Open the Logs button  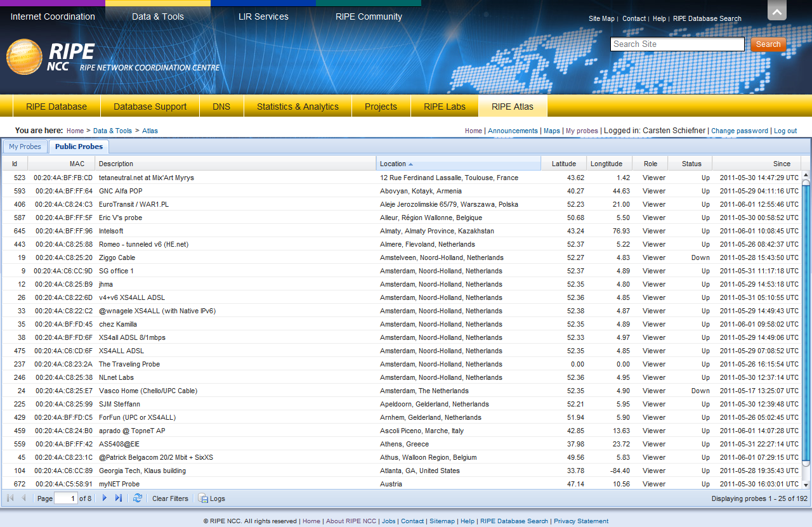pyautogui.click(x=212, y=498)
